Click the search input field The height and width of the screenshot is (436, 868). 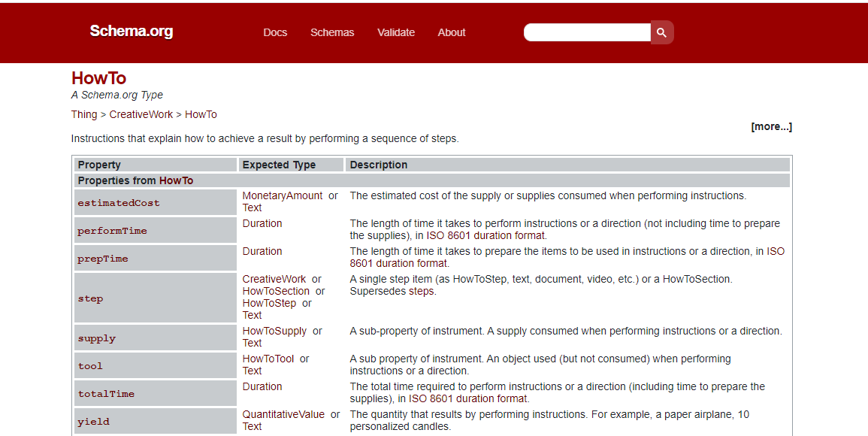coord(586,32)
